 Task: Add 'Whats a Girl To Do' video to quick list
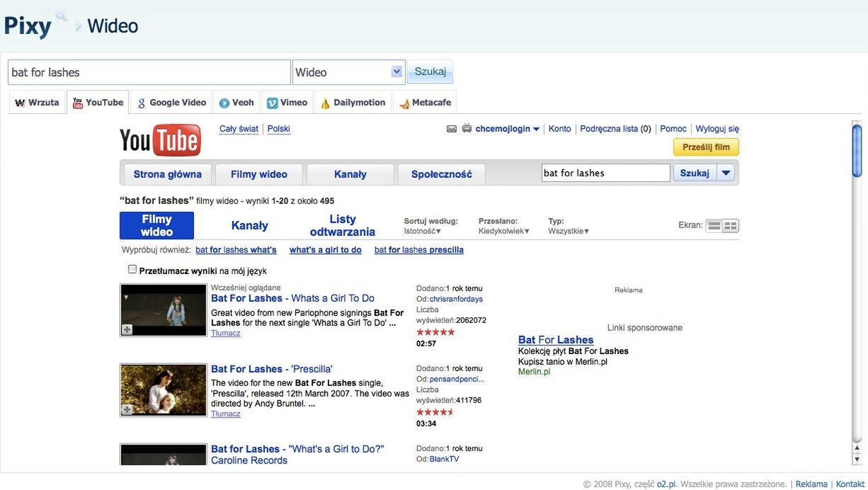coord(127,329)
